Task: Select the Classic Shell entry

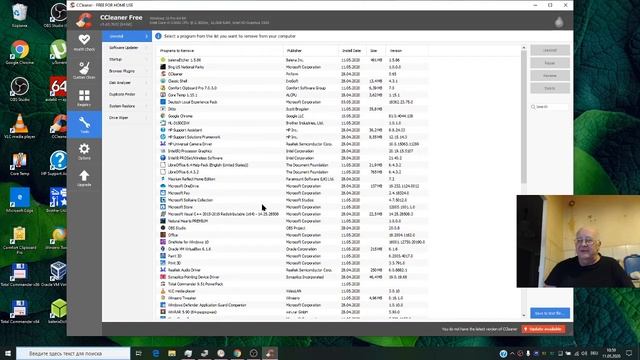Action: pos(178,81)
